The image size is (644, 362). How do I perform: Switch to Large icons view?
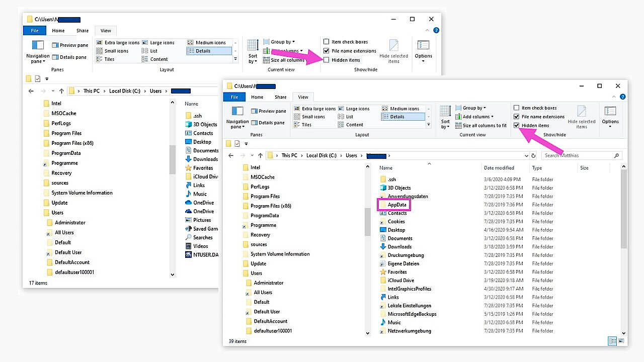click(357, 109)
